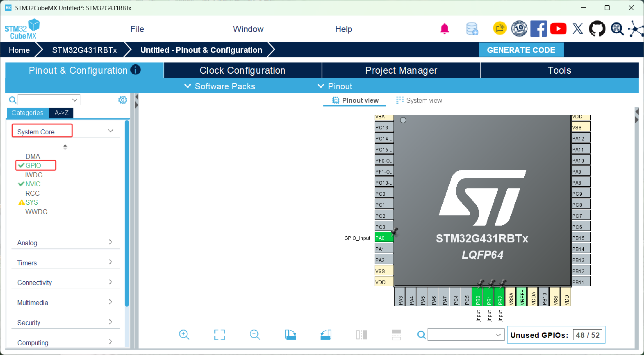This screenshot has height=355, width=644.
Task: Click Untitled - Pinout & Configuration breadcrumb
Action: 201,50
